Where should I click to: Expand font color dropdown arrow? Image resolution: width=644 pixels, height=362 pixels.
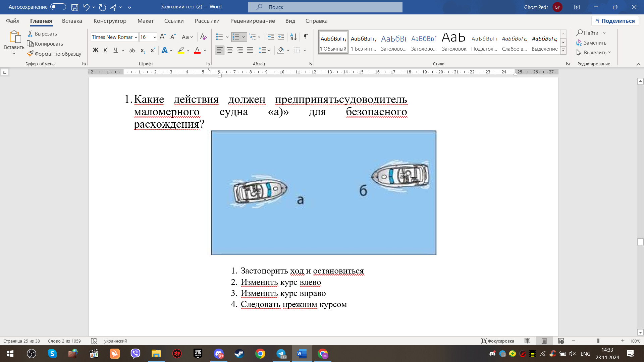click(x=205, y=50)
